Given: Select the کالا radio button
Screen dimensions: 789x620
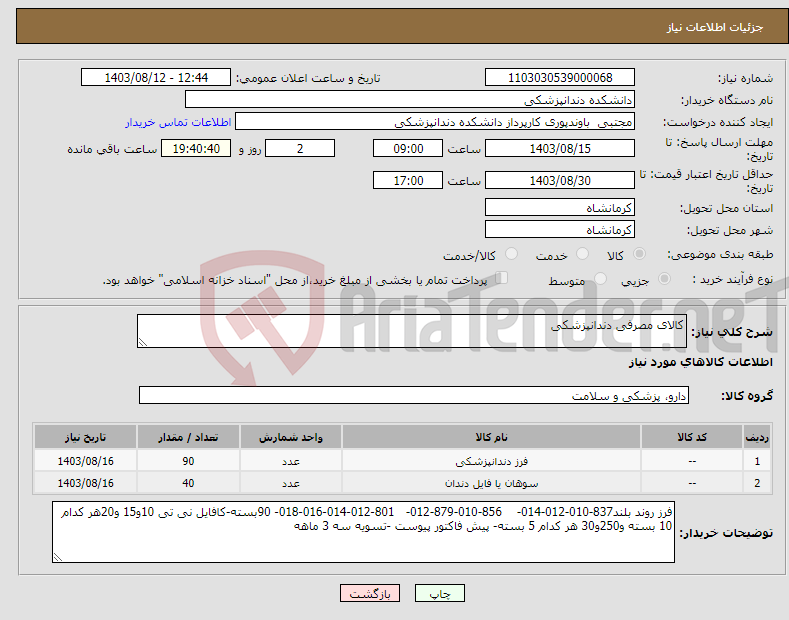Looking at the screenshot, I should 639,254.
